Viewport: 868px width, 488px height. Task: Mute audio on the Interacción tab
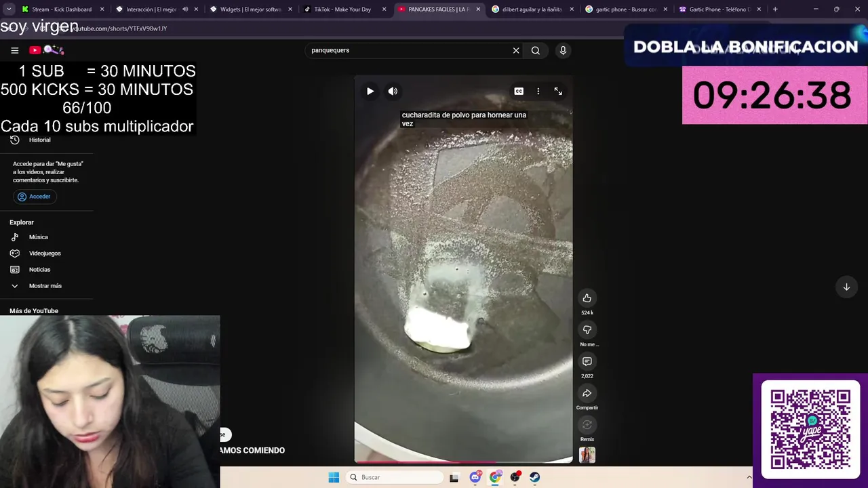(x=185, y=9)
